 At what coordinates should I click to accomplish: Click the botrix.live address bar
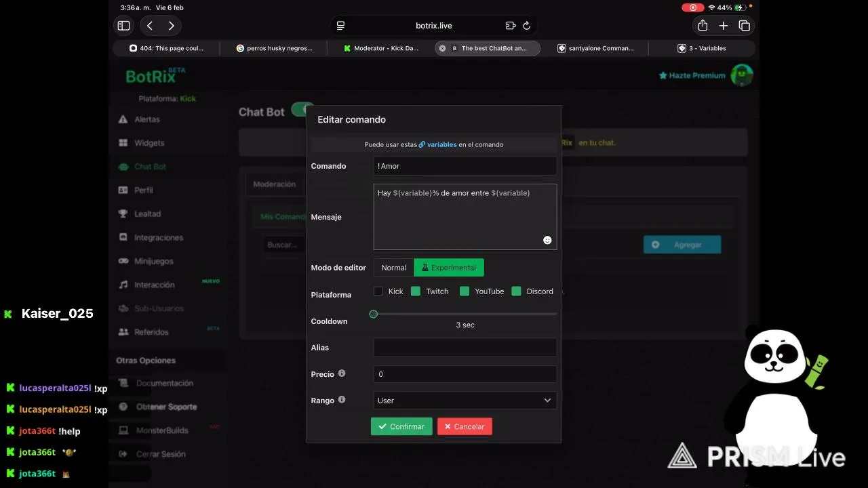[x=434, y=26]
